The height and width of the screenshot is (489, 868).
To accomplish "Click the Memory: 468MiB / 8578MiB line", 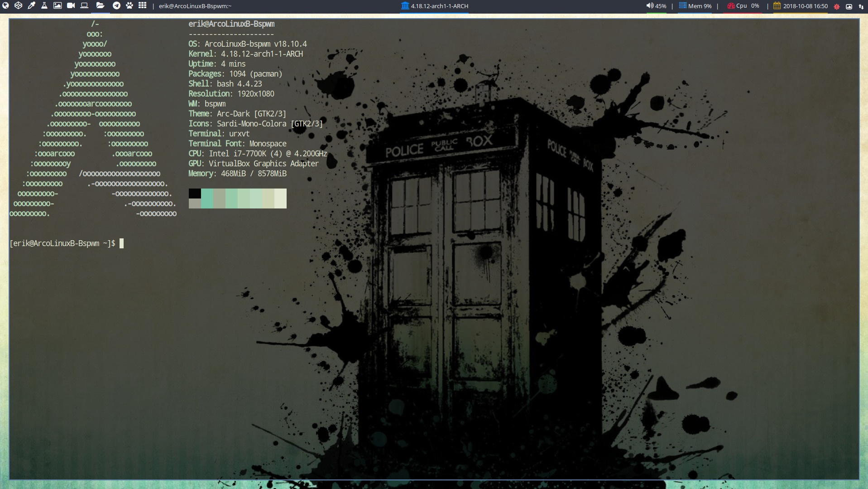I will [x=237, y=174].
